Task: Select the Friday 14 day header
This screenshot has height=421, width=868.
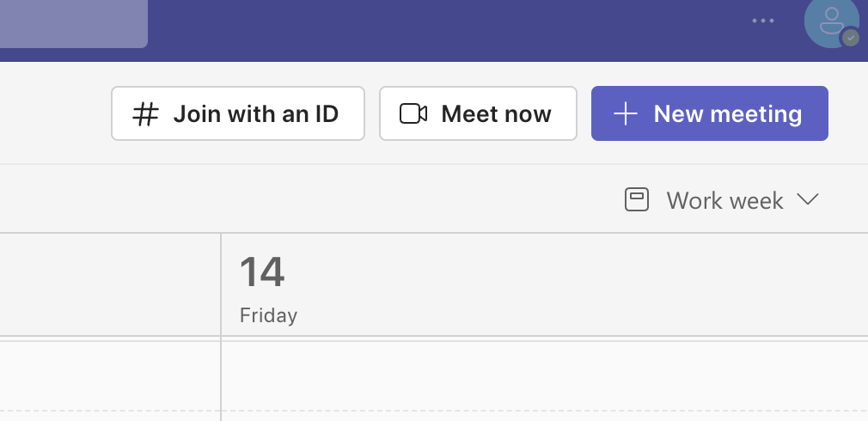Action: click(x=544, y=284)
